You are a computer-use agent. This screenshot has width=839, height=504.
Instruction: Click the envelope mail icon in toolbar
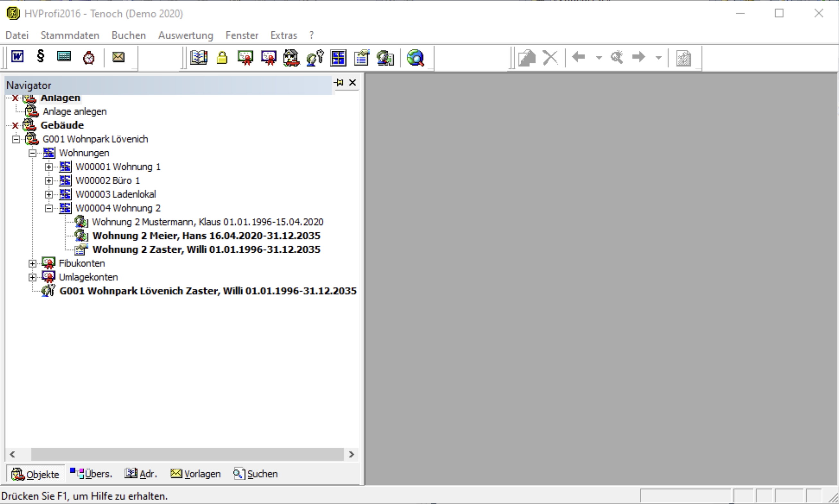(x=118, y=57)
